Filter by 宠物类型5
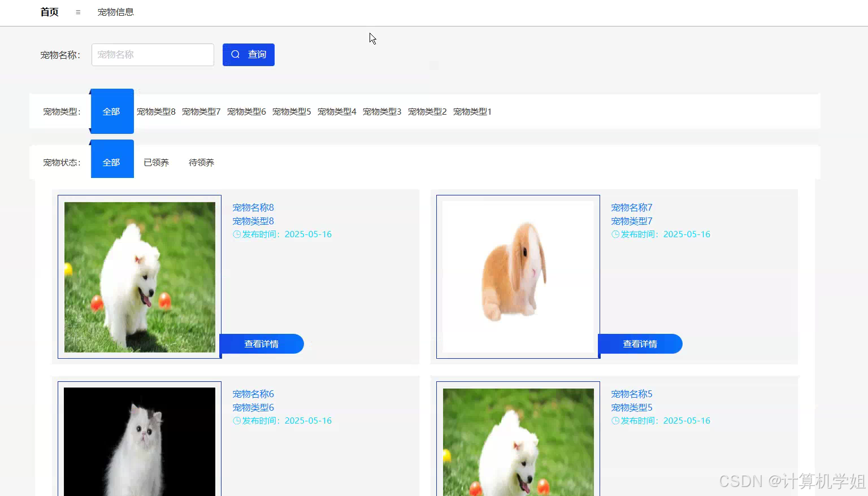Image resolution: width=868 pixels, height=496 pixels. click(x=292, y=111)
